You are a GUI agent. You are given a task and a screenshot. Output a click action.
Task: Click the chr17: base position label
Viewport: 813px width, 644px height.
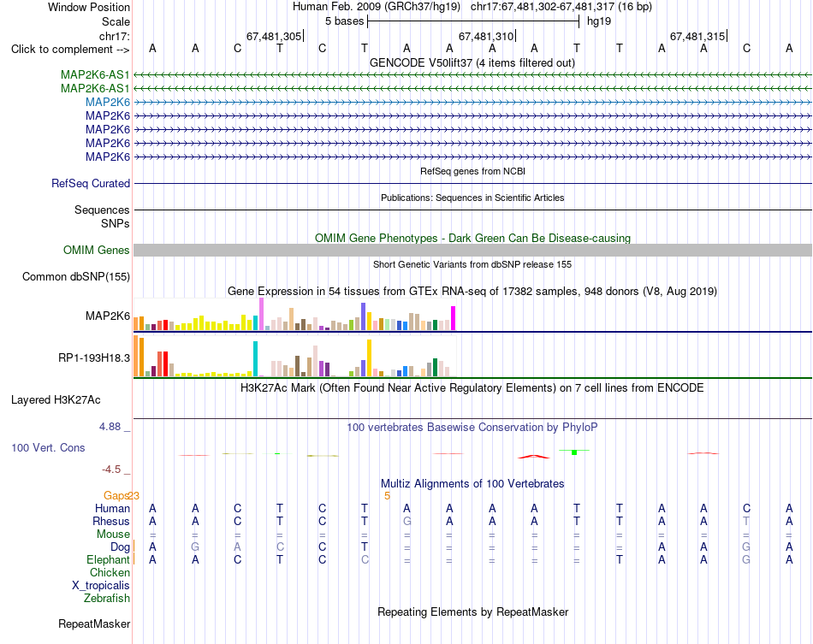click(114, 36)
